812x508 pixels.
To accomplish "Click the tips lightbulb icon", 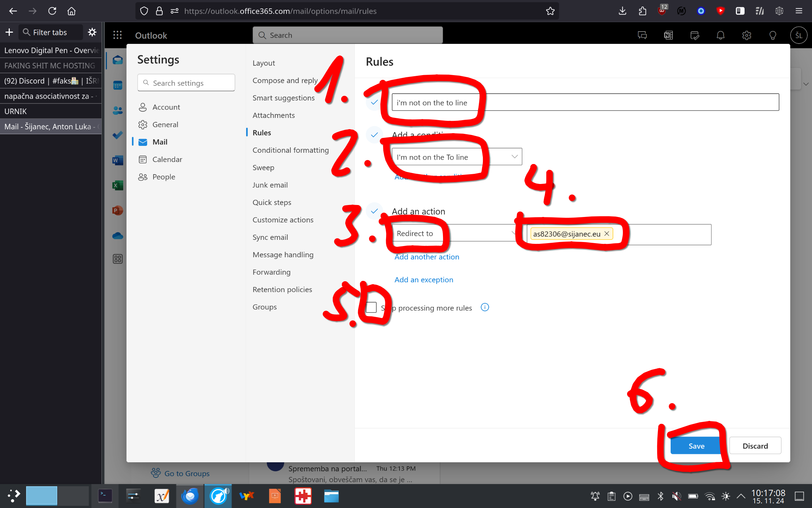I will [x=772, y=35].
